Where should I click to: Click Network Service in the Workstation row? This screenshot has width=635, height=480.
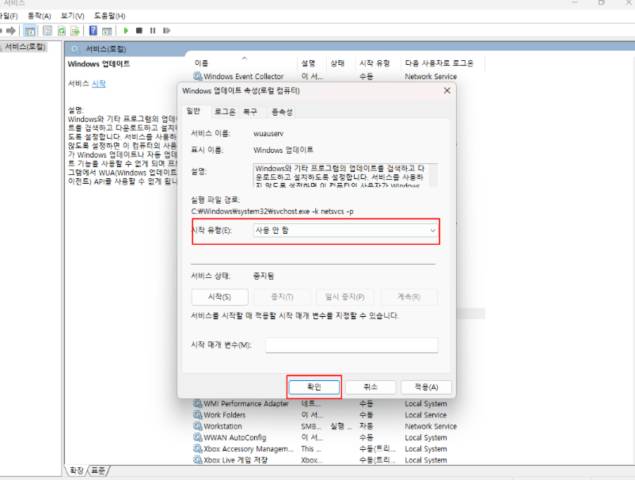pyautogui.click(x=430, y=426)
